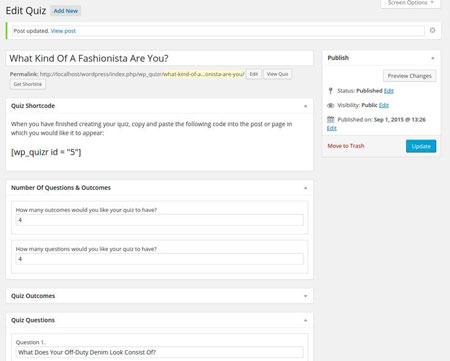450x361 pixels.
Task: Click the number of questions field
Action: coord(160,259)
